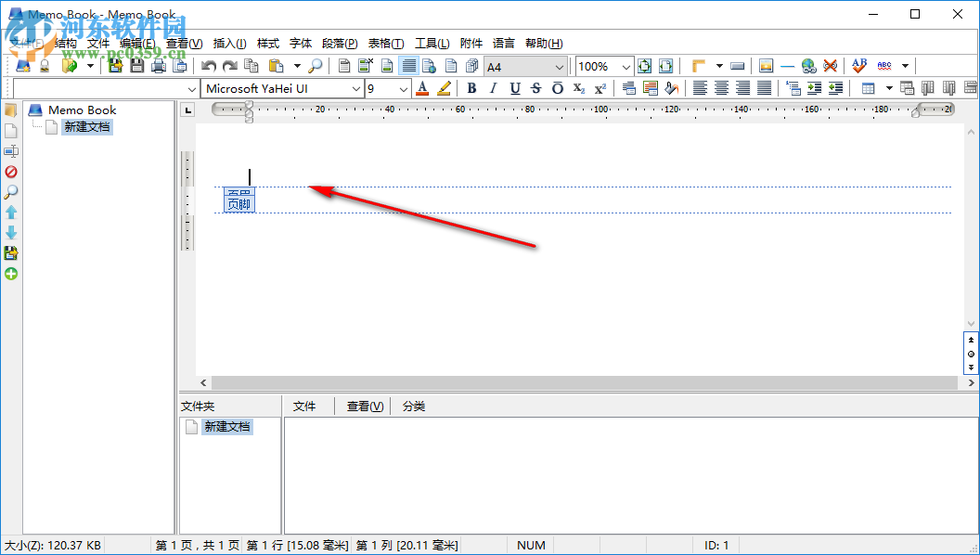Toggle strikethrough formatting
This screenshot has height=555, width=980.
click(536, 88)
